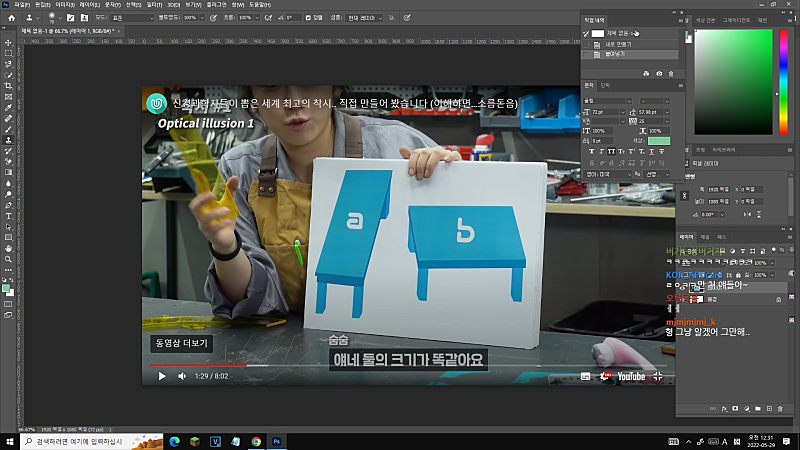
Task: Select the Zoom magnifier tool
Action: click(8, 259)
